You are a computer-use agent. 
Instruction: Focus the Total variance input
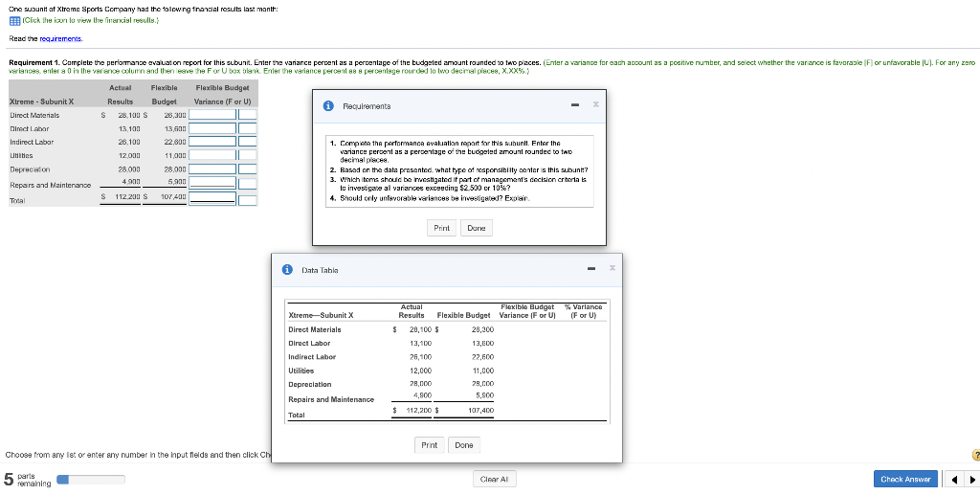pos(212,198)
